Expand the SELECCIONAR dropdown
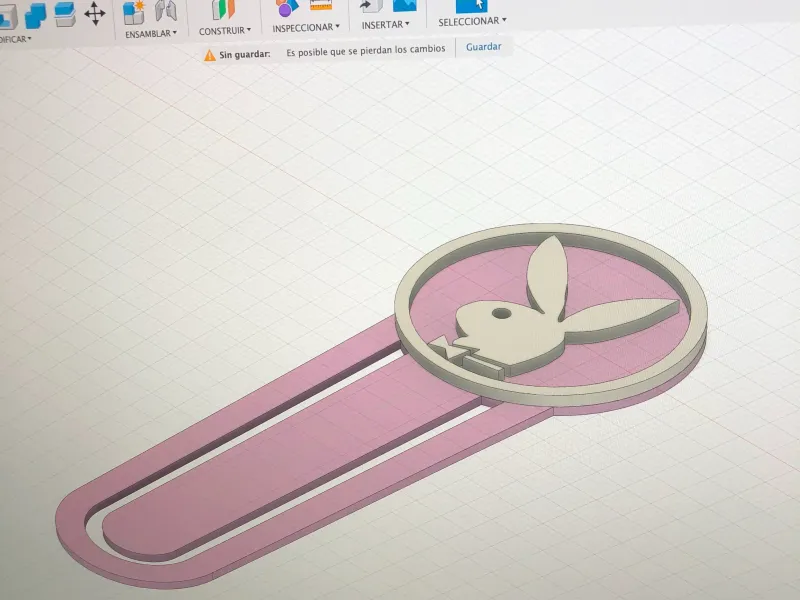Viewport: 800px width, 600px height. click(x=472, y=21)
